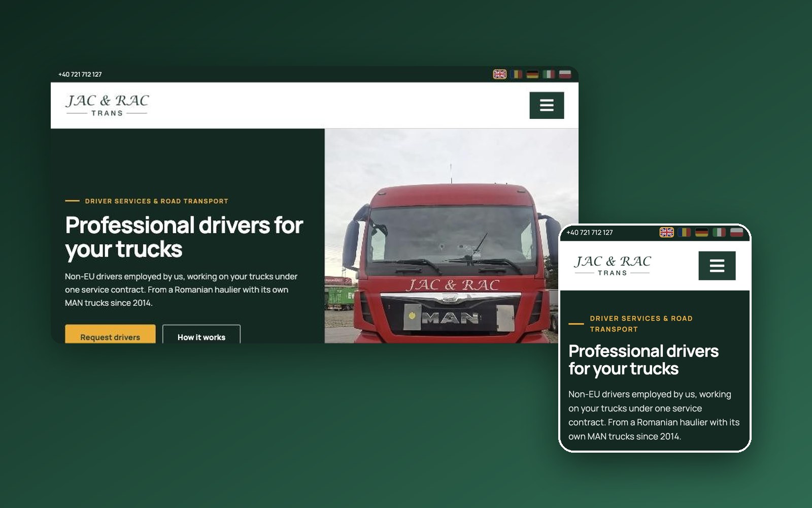This screenshot has height=508, width=812.
Task: Click the mobile headline 'Professional drivers for your trucks'
Action: click(644, 360)
